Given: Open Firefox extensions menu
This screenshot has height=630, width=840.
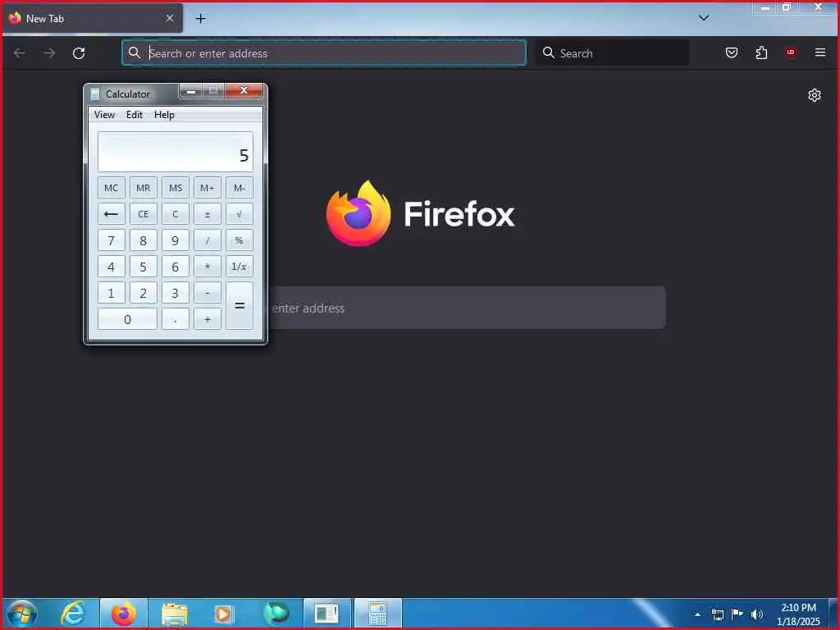Looking at the screenshot, I should (761, 52).
